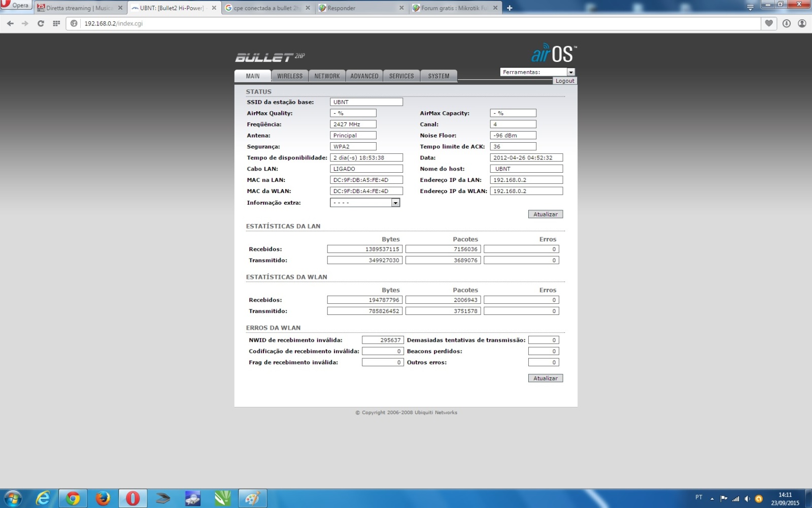Select the Endereço IP da WLAN field
The image size is (812, 508).
pyautogui.click(x=526, y=191)
